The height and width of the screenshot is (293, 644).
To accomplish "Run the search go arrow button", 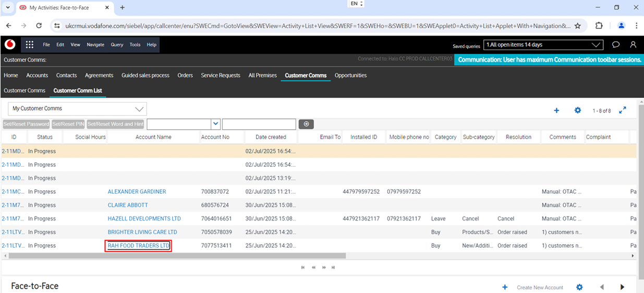I will click(306, 124).
